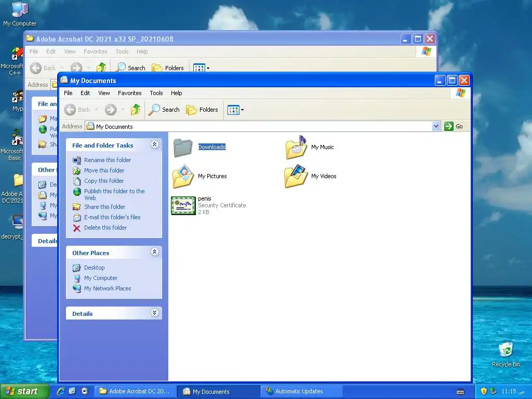Click Delete this folder task
The image size is (532, 399).
point(105,228)
